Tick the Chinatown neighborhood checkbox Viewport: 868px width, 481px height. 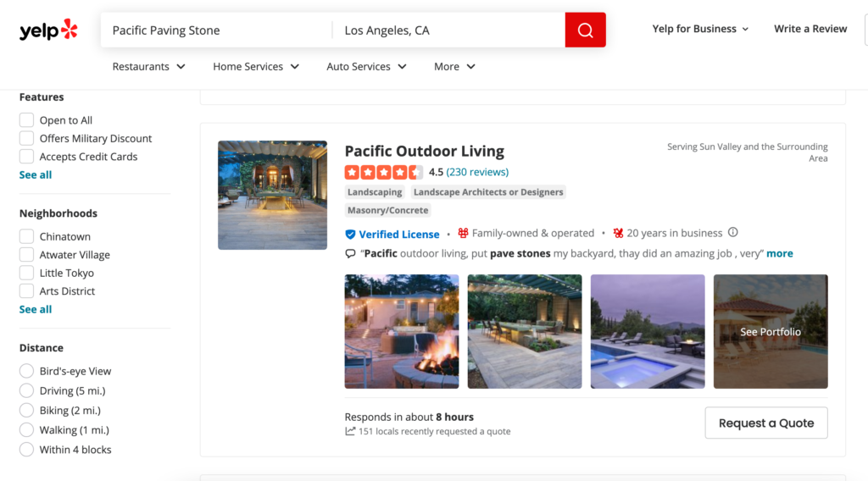click(27, 237)
